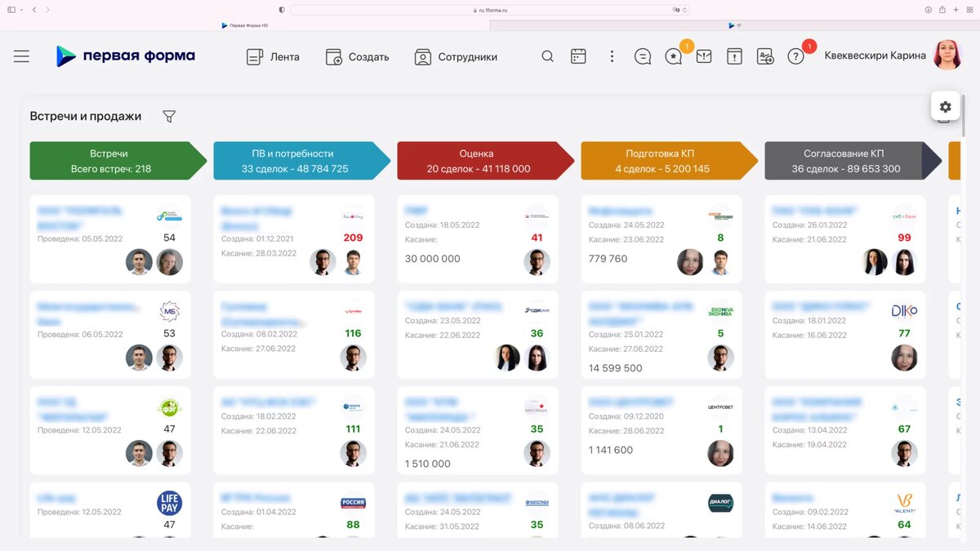980x551 pixels.
Task: Open the mail alerts envelope icon
Action: tap(704, 56)
